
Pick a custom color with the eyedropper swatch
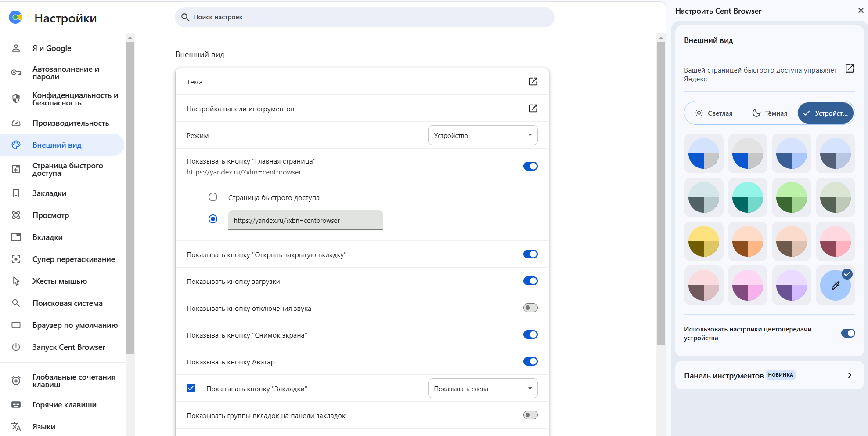click(x=835, y=285)
